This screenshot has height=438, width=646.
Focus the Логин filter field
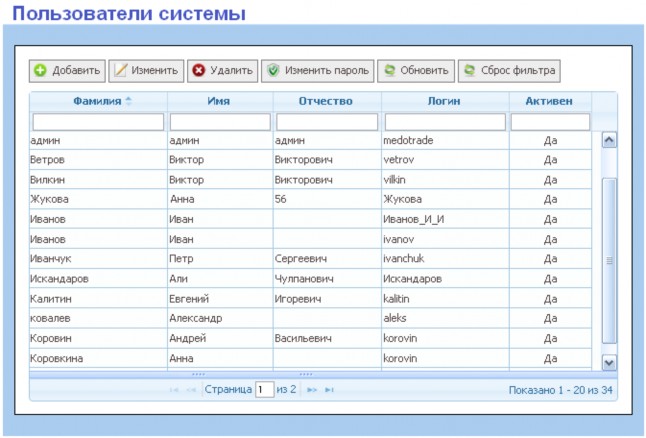point(445,122)
